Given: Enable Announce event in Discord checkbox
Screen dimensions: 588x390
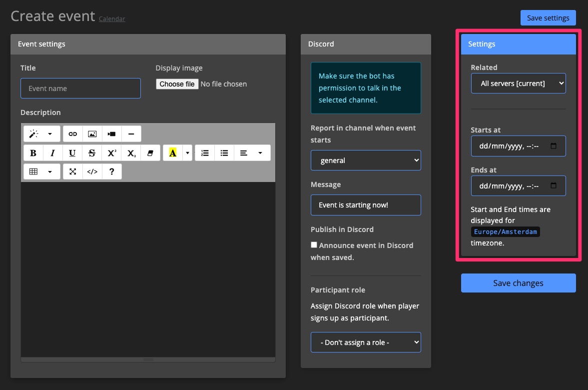Looking at the screenshot, I should (x=314, y=245).
